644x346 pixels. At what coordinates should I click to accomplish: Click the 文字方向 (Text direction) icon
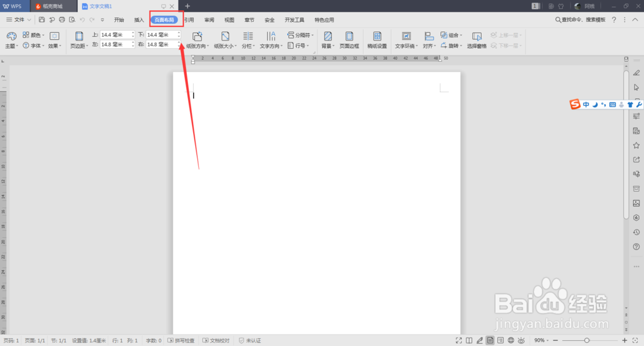point(270,36)
